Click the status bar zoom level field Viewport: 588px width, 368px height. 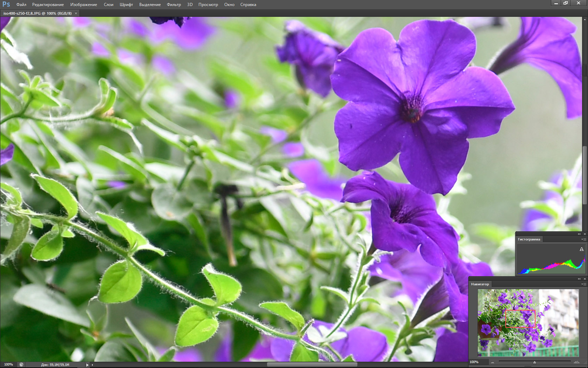coord(8,364)
